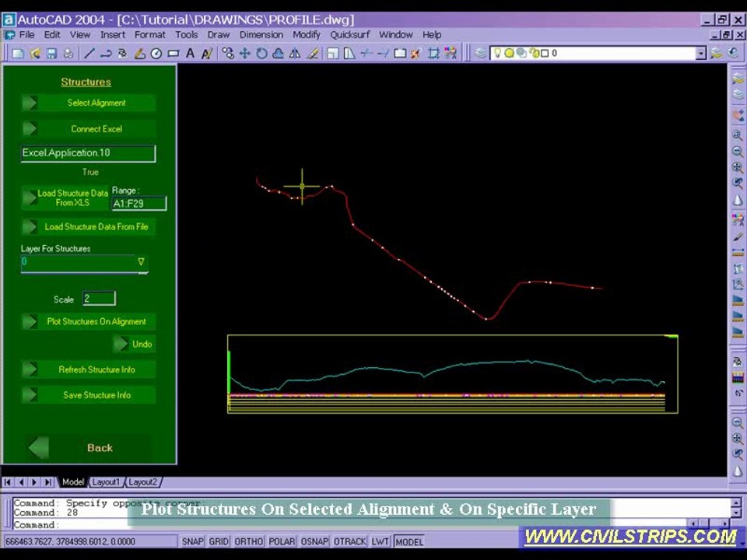This screenshot has height=560, width=747.
Task: Toggle OTRACK in status bar
Action: pos(349,541)
